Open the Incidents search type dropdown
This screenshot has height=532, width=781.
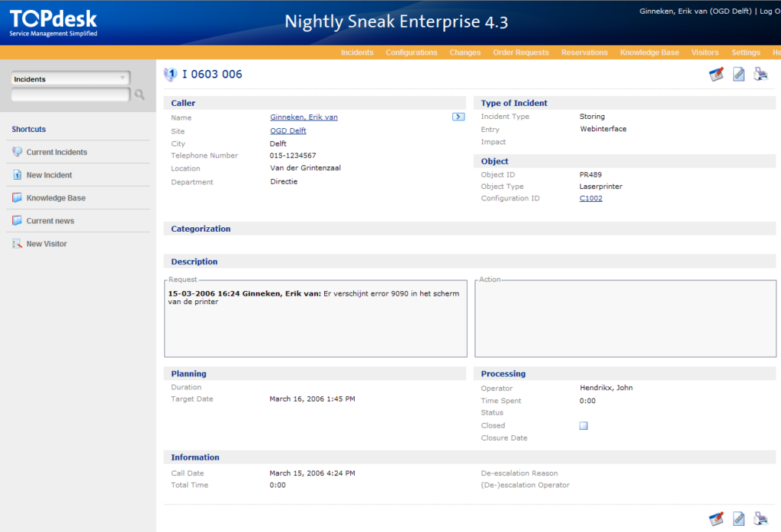click(x=70, y=79)
